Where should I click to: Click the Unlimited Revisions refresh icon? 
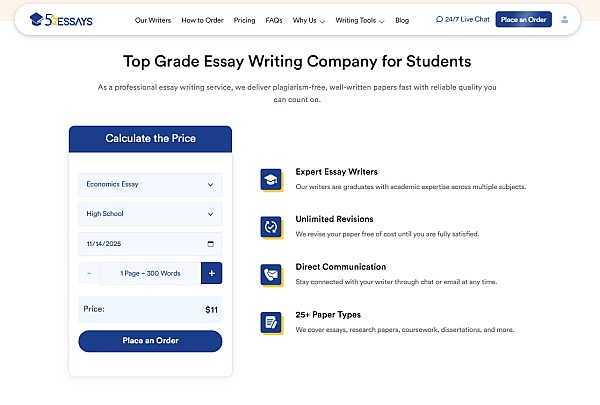[270, 227]
